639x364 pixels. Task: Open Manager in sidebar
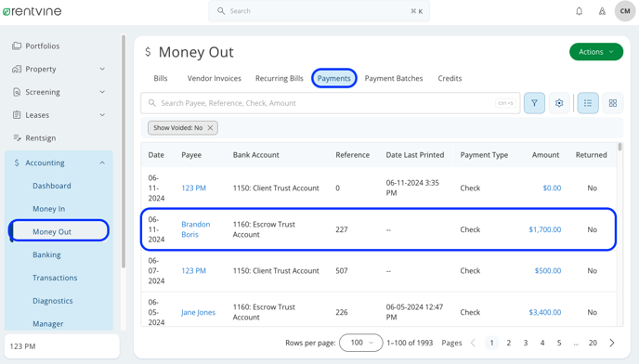(48, 324)
